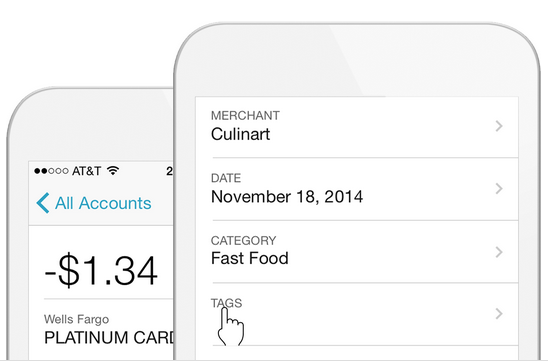Tap the TAGS field label
Viewport: 548px width, 362px height.
226,303
